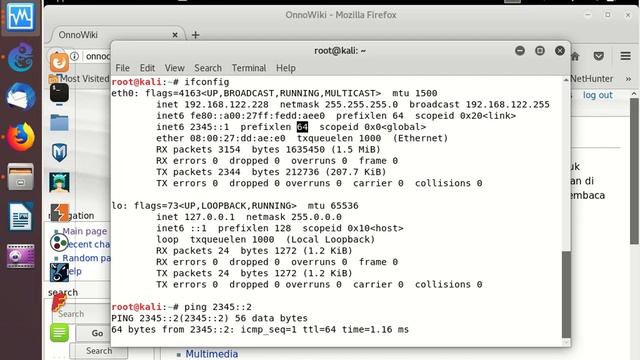Click the Search button below the wiki search box
The width and height of the screenshot is (640, 360).
coord(99,351)
